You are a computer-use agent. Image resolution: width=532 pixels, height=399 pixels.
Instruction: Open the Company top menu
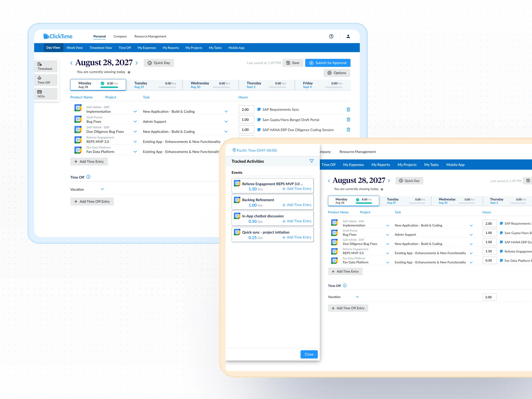coord(120,37)
